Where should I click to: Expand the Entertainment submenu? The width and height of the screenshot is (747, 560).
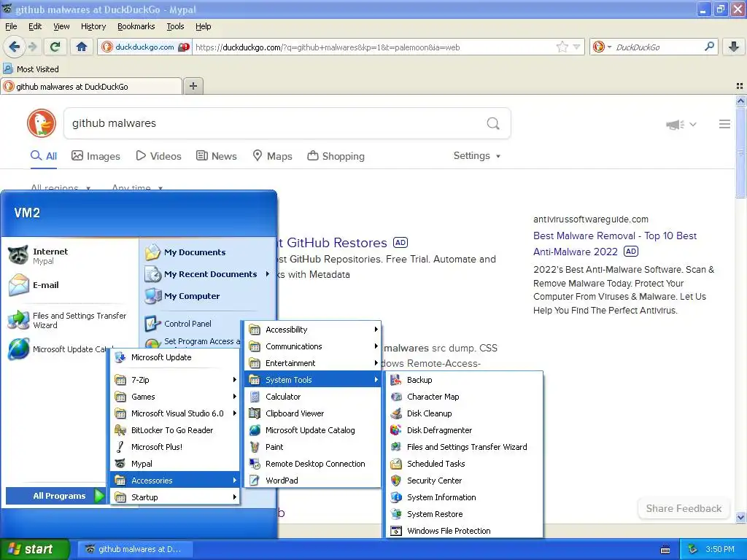coord(312,363)
